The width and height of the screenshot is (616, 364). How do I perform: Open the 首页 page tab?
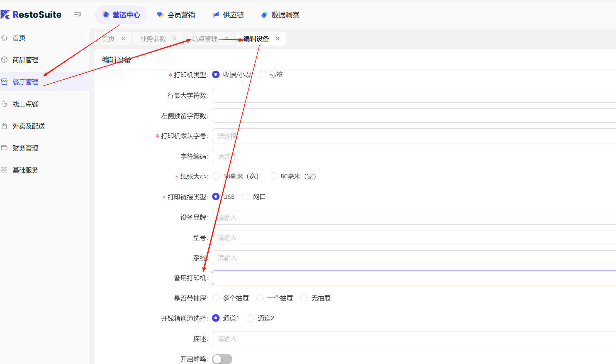(108, 39)
